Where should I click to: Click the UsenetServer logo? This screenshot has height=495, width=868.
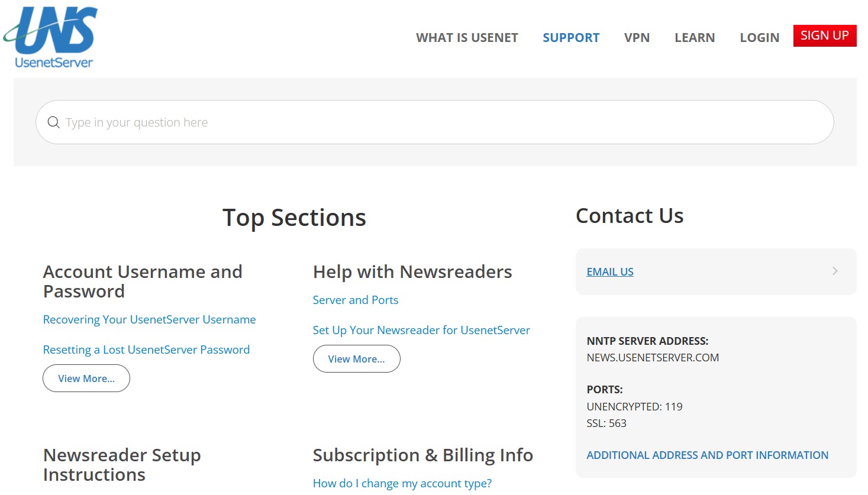pos(51,37)
